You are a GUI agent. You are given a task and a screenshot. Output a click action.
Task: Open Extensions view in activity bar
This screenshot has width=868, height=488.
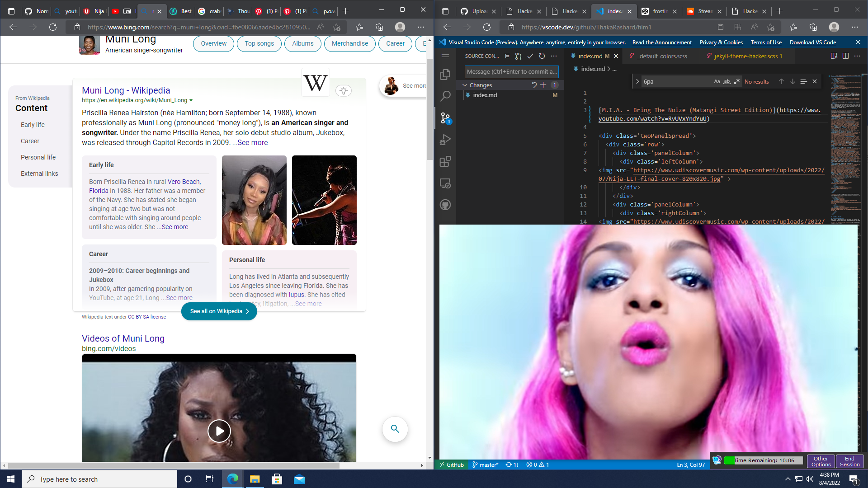[x=445, y=161]
